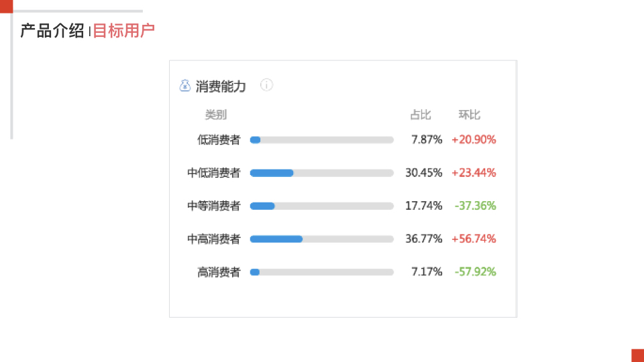Click the 中低消费者 progress bar

(x=321, y=173)
